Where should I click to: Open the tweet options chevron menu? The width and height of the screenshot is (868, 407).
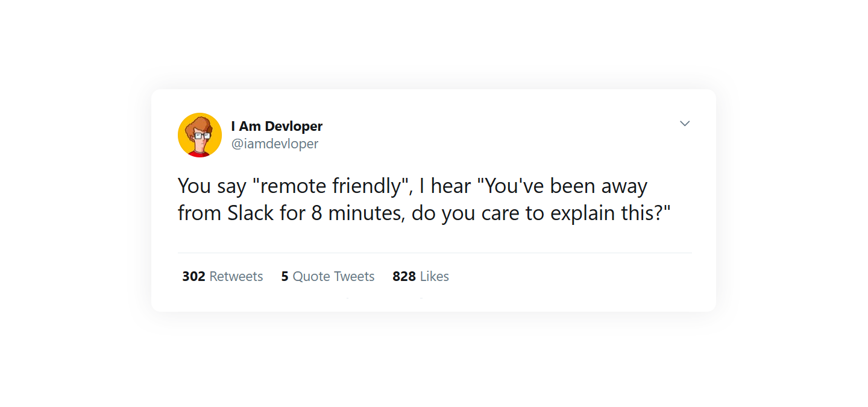[685, 124]
